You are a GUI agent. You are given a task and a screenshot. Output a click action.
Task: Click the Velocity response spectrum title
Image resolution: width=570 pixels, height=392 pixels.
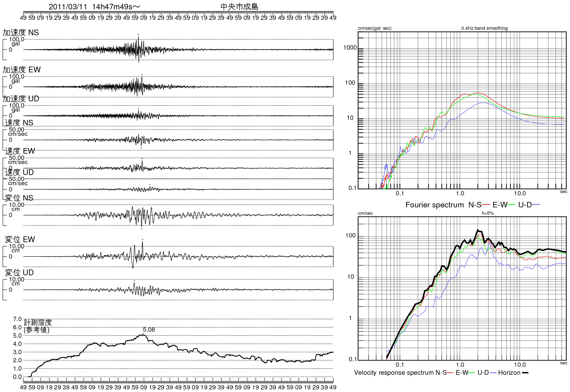(x=393, y=373)
